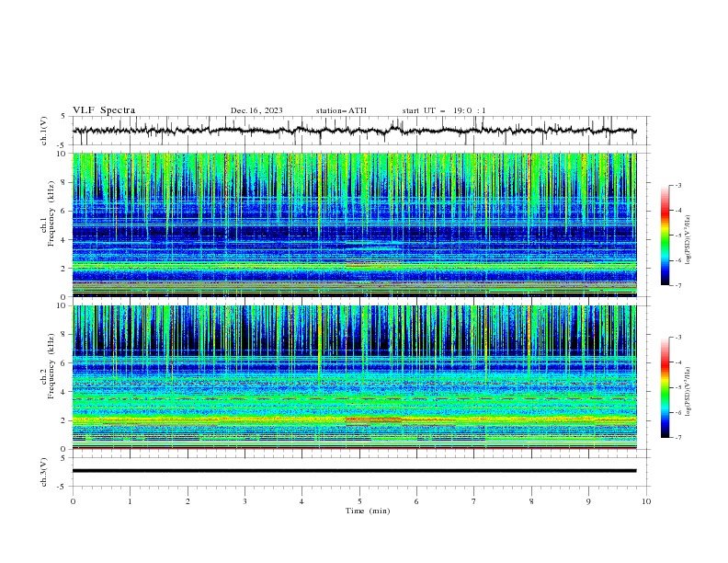Click the "-5" tick on ch.3(V) axis
This screenshot has width=728, height=563.
(x=63, y=487)
